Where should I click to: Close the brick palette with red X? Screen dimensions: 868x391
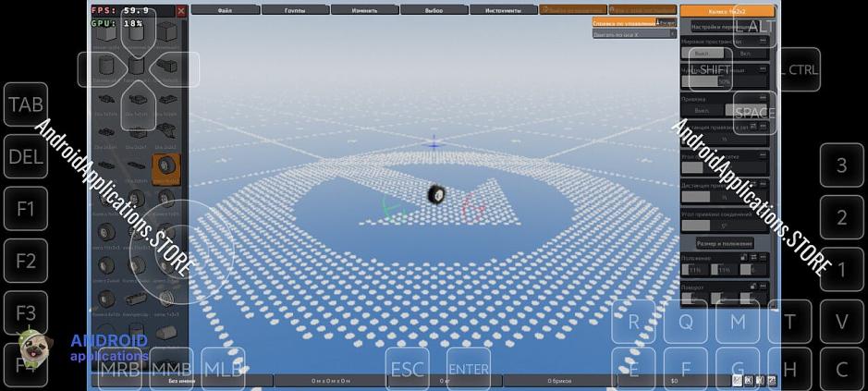coord(181,10)
